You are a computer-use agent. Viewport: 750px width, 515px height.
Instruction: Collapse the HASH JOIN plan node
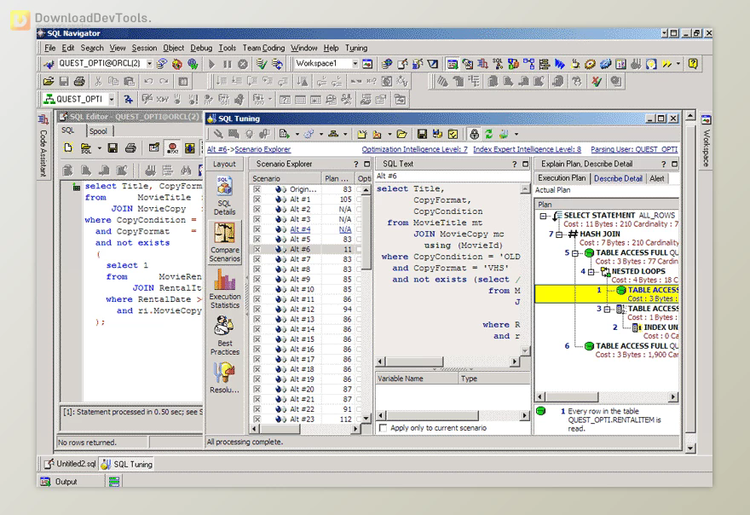tap(559, 234)
